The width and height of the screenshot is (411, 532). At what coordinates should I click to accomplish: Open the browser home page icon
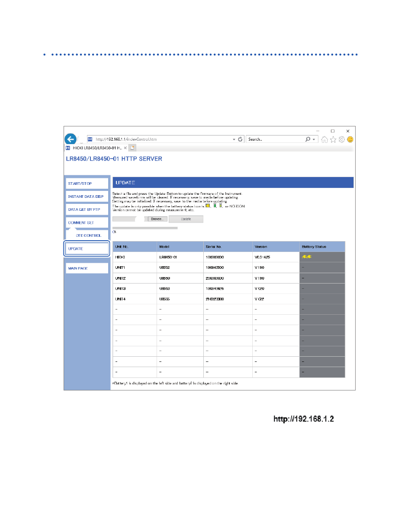click(x=324, y=139)
